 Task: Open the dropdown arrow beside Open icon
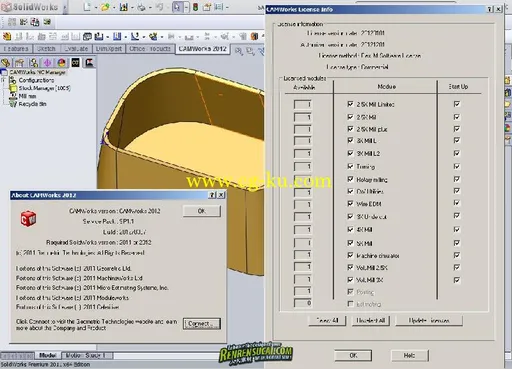[x=114, y=7]
